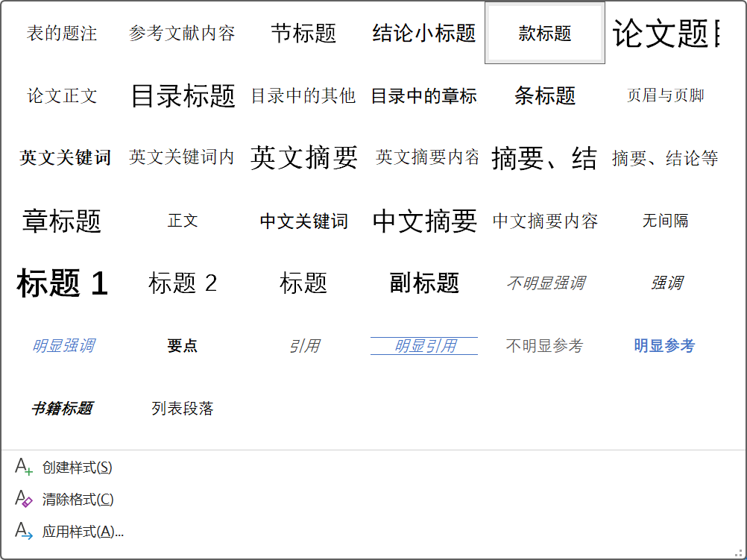Select the highlighted 款标题 style
The height and width of the screenshot is (560, 747).
tap(545, 34)
